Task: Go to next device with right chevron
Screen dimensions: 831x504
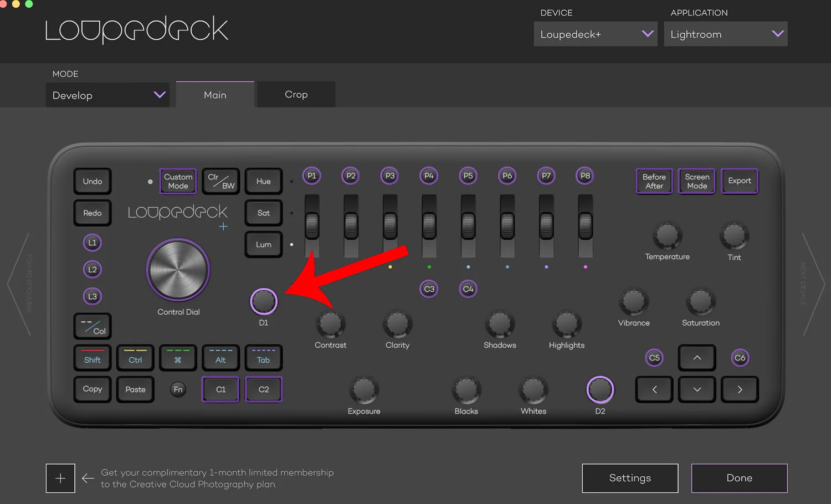Action: [x=813, y=284]
